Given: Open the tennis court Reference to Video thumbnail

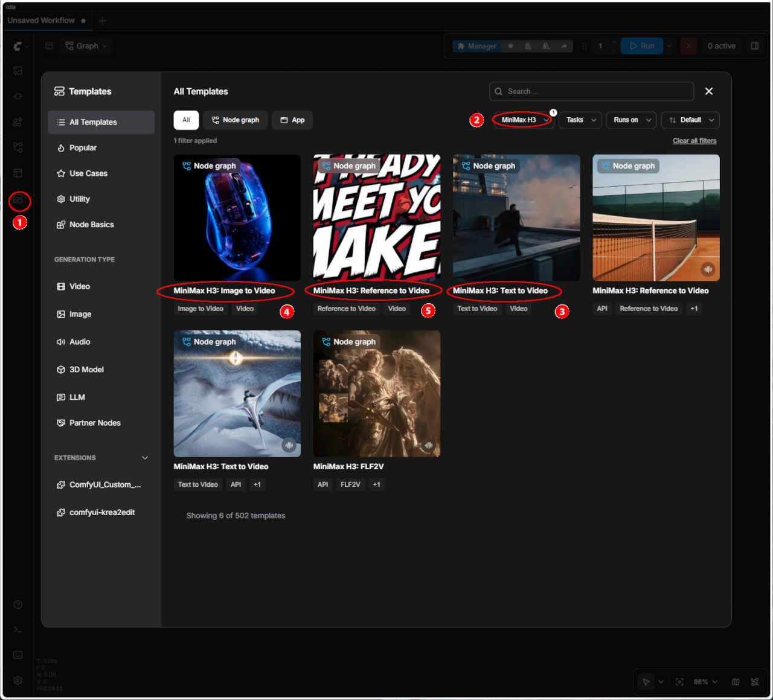Looking at the screenshot, I should 656,217.
